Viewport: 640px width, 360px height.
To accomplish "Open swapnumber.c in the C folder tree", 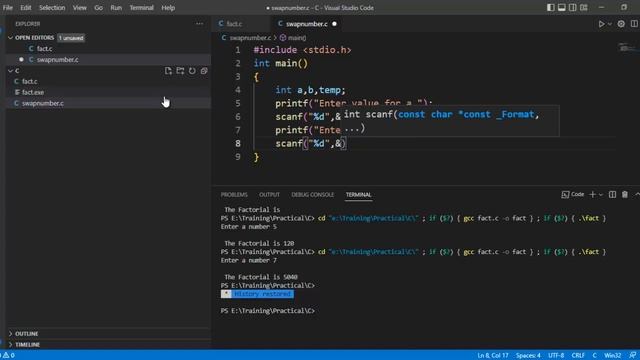I will coord(42,103).
